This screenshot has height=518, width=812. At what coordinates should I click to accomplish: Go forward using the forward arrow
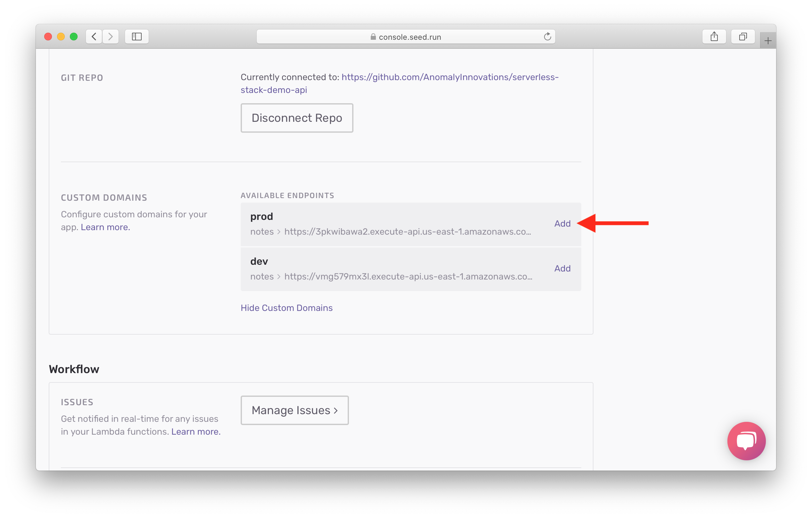point(111,37)
